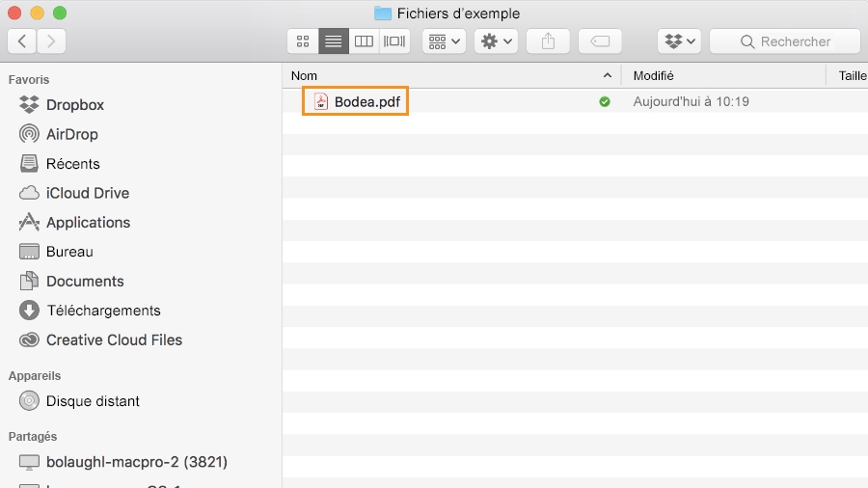Image resolution: width=868 pixels, height=488 pixels.
Task: Click the Favoris section heading
Action: [x=29, y=80]
